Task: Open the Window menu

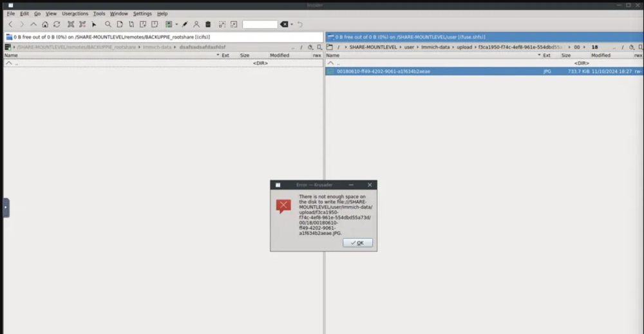Action: 118,14
